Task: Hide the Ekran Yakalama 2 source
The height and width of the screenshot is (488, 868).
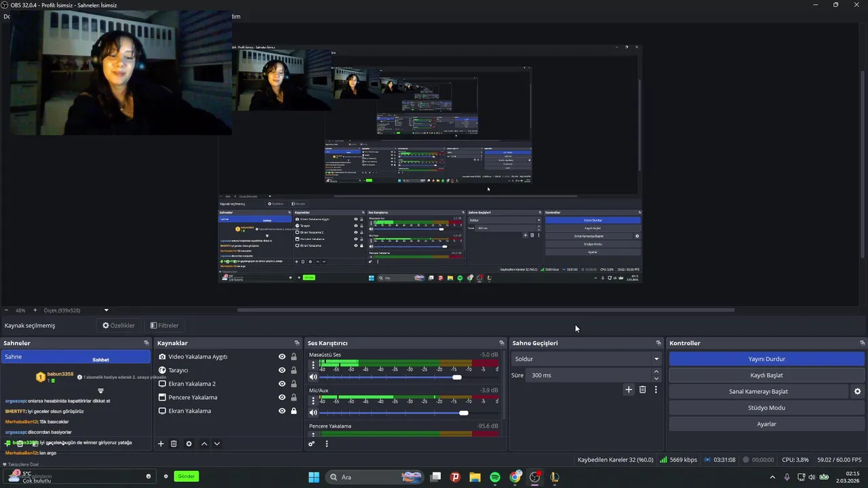Action: pyautogui.click(x=282, y=384)
